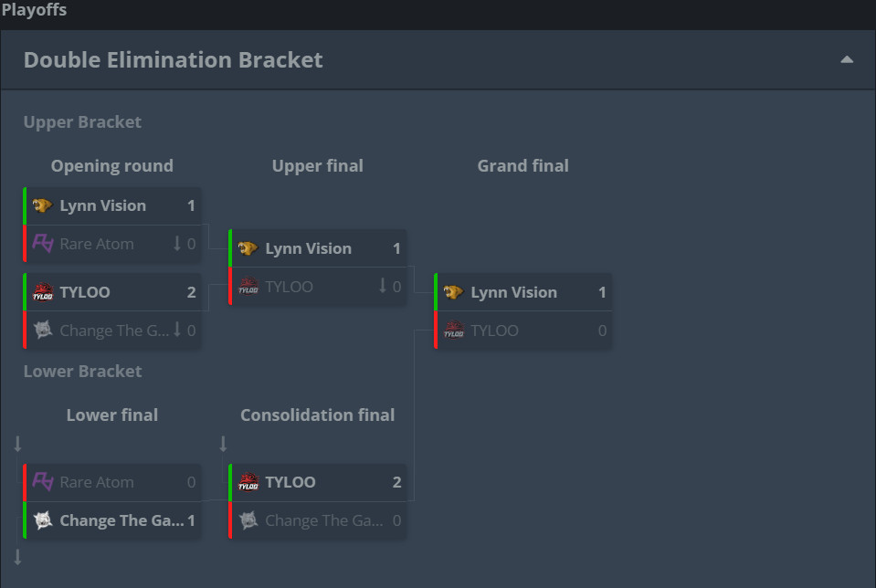Select the Double Elimination Bracket header
Viewport: 876px width, 588px height.
coord(174,60)
